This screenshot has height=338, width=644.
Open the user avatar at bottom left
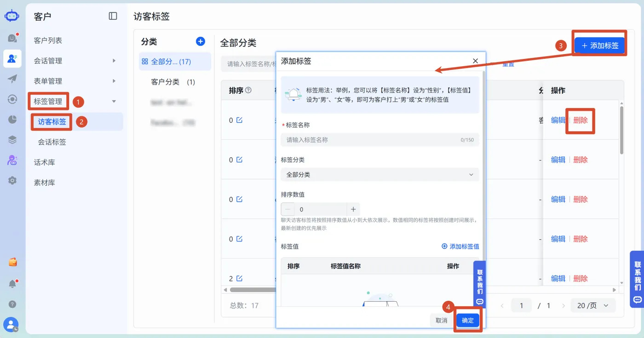pyautogui.click(x=11, y=325)
